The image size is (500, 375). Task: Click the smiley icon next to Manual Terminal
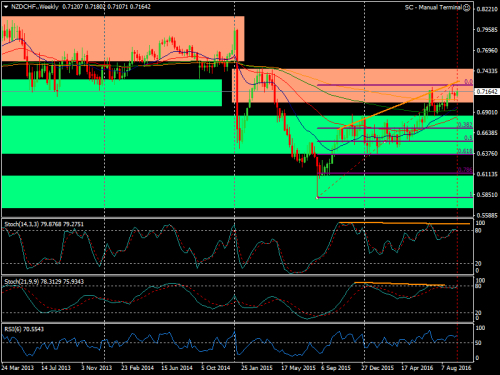(x=467, y=7)
